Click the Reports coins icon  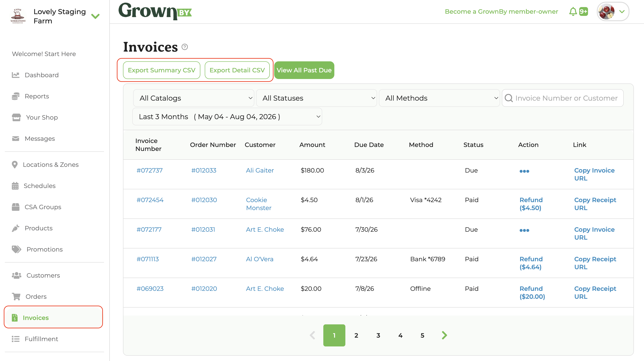tap(15, 96)
